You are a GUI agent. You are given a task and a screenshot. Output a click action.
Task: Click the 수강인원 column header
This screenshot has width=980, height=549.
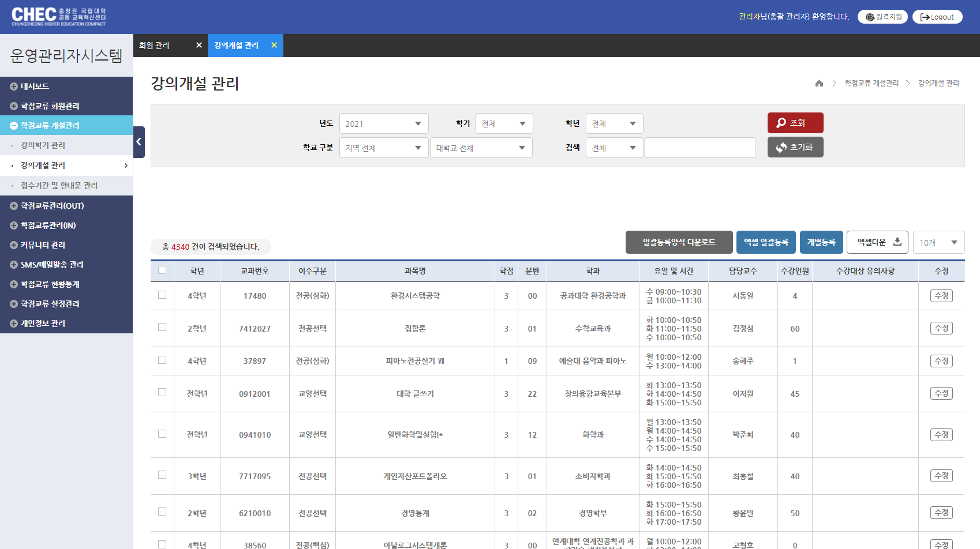[795, 271]
